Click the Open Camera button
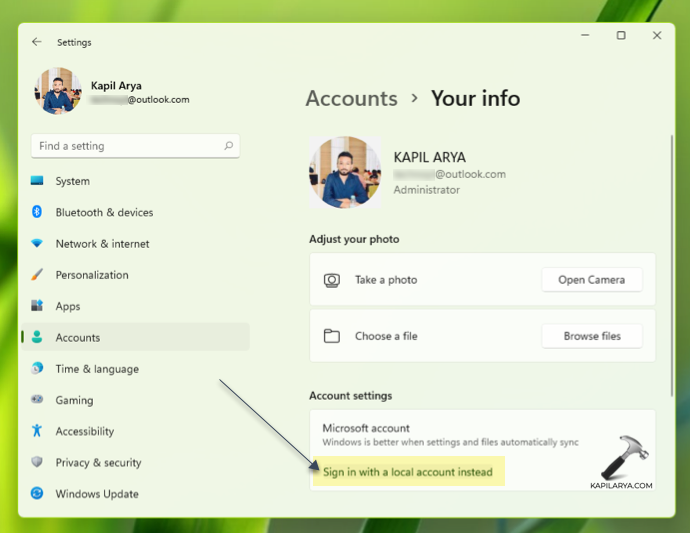690x533 pixels. pyautogui.click(x=591, y=280)
